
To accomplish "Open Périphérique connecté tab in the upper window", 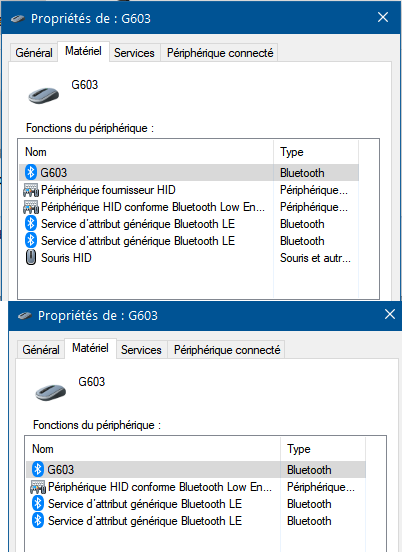I will point(220,53).
